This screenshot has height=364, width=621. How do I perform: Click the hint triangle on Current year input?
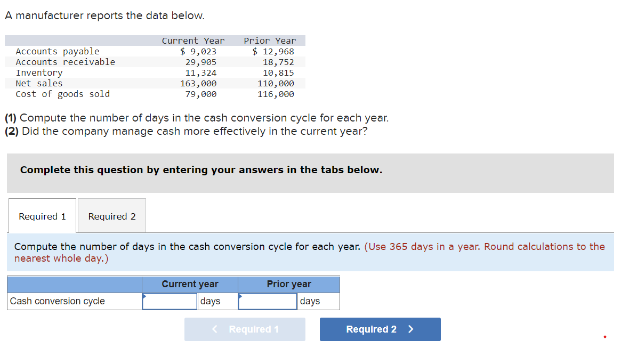[x=144, y=295]
